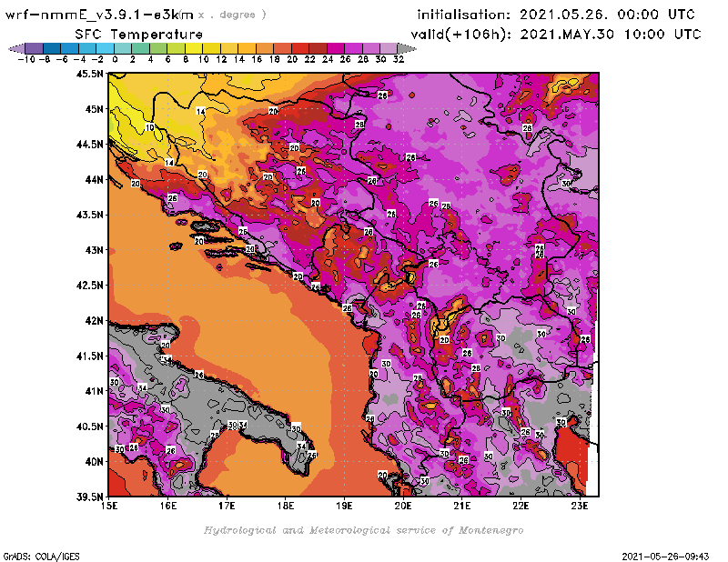Click the '23E' longitude axis label
Screen dimensions: 728x562
pos(580,506)
